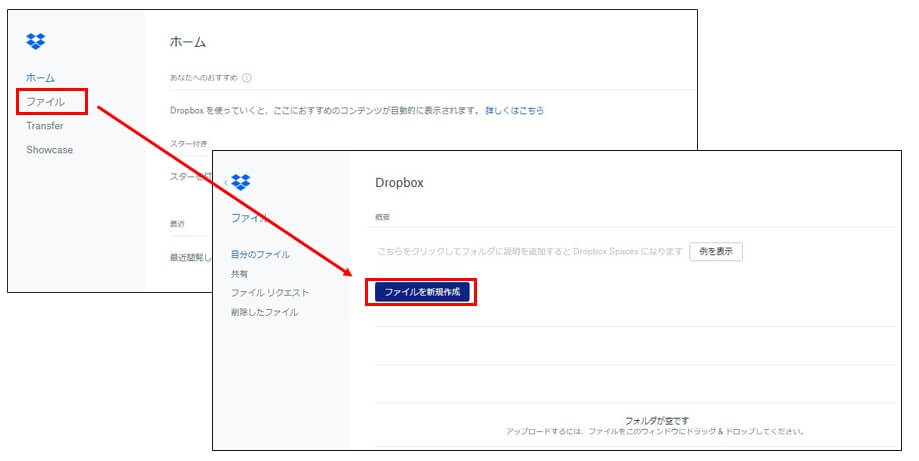Image resolution: width=919 pixels, height=461 pixels.
Task: Open Transfer in the sidebar
Action: click(45, 125)
